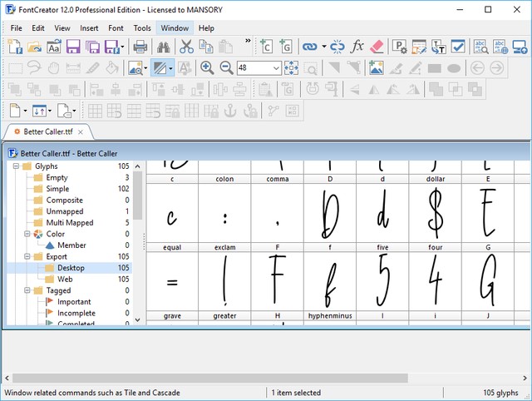Screen dimensions: 532x401
Task: Select the Web export category
Action: [65, 280]
